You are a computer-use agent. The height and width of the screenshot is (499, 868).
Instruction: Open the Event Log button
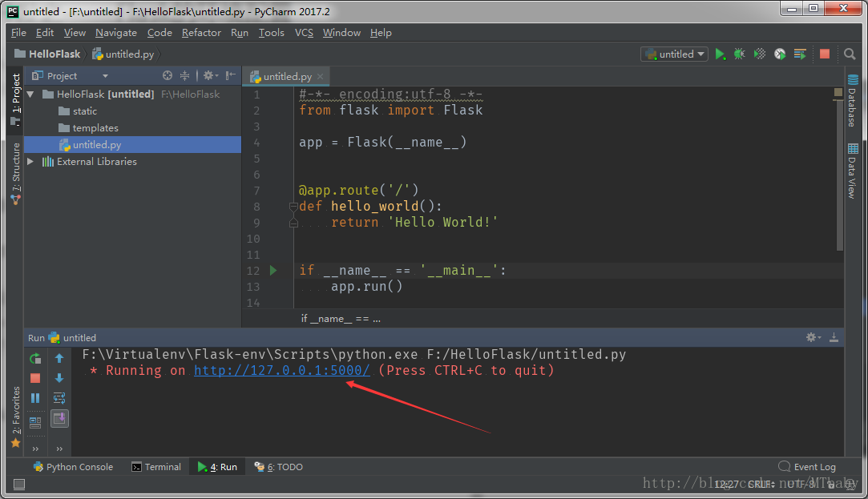(807, 467)
